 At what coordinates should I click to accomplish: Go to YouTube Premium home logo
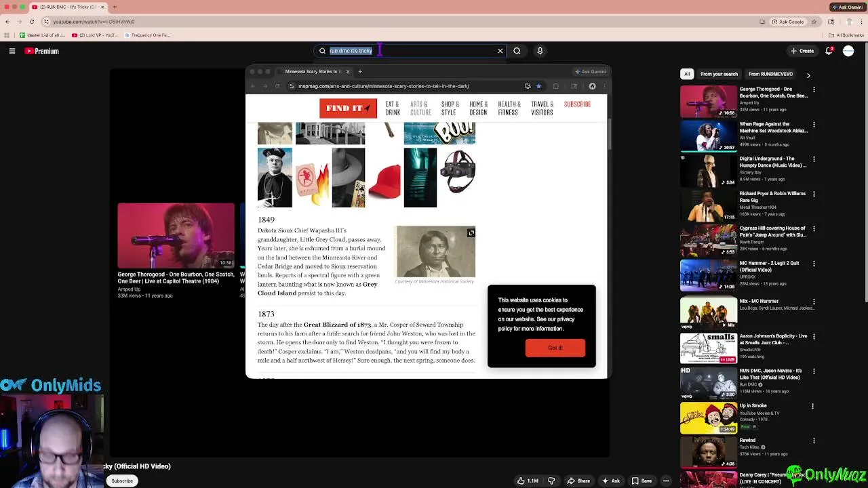[x=42, y=51]
